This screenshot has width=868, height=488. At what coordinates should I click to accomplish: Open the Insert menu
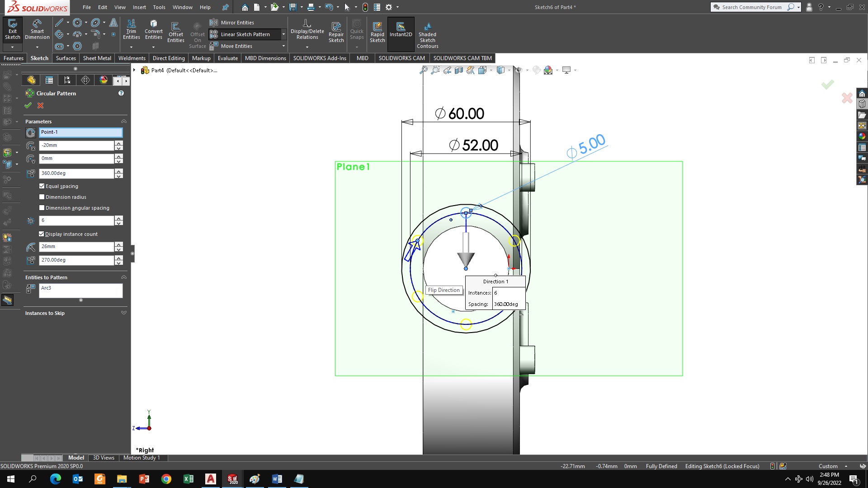click(x=139, y=7)
